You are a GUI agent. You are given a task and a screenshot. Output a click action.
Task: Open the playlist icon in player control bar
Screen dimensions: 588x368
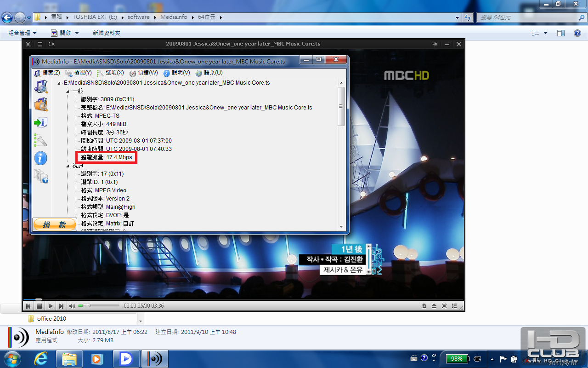click(454, 306)
